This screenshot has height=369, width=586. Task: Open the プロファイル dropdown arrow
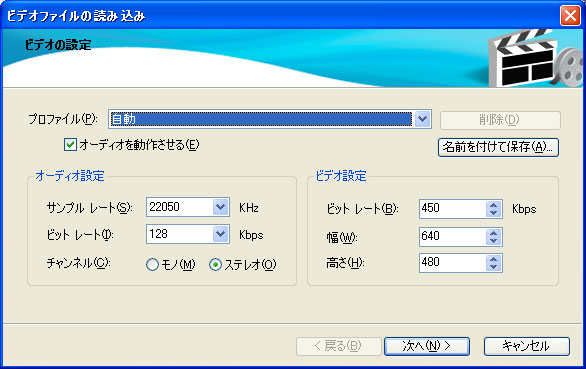422,119
